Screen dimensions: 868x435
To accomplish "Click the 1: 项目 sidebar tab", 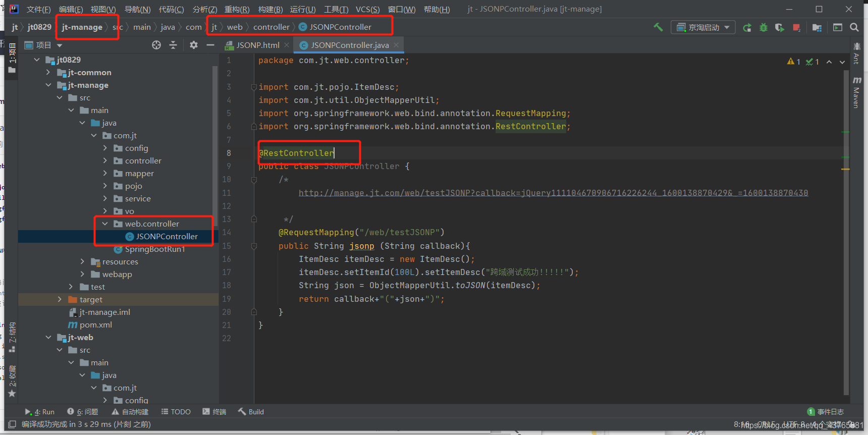I will pos(12,57).
